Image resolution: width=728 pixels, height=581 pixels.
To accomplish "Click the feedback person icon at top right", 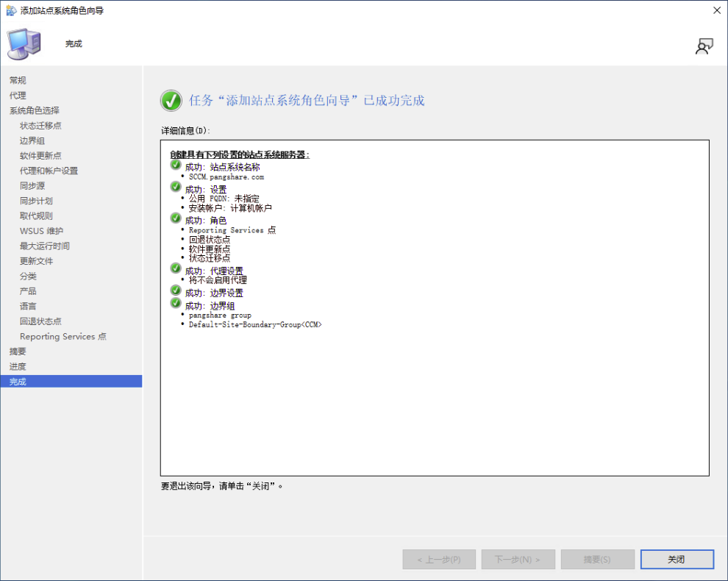I will click(x=704, y=46).
